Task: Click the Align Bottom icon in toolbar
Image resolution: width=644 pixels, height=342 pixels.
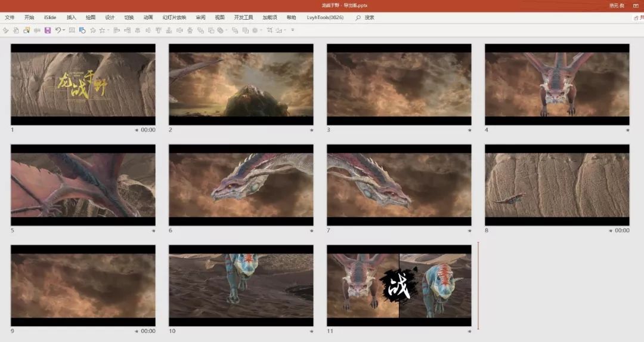Action: click(169, 30)
